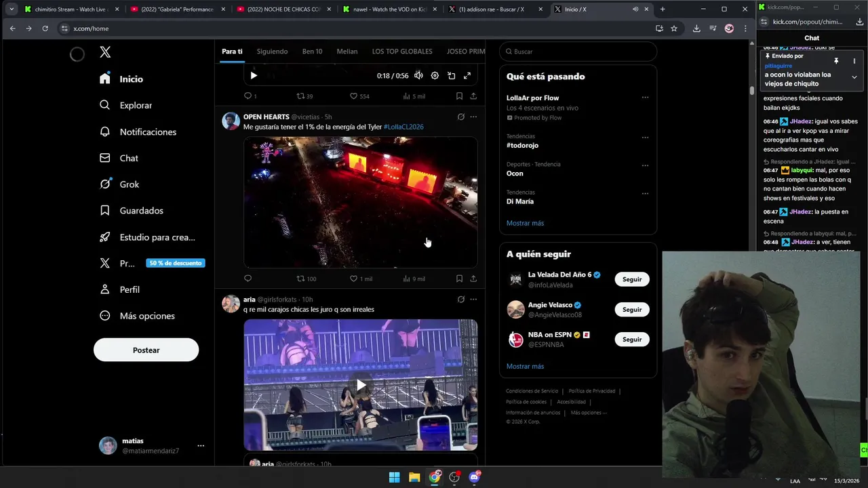Open Explorar in the X sidebar
The width and height of the screenshot is (868, 488).
click(x=125, y=105)
